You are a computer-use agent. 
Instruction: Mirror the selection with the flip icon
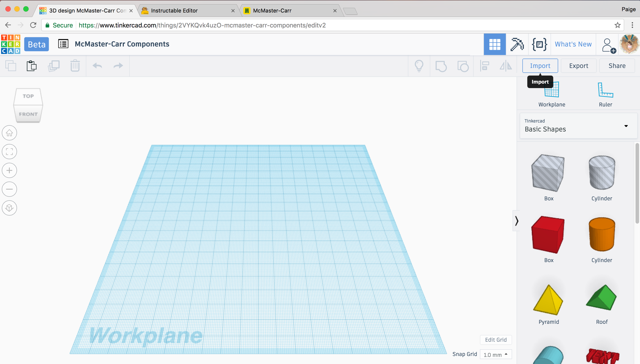click(506, 66)
